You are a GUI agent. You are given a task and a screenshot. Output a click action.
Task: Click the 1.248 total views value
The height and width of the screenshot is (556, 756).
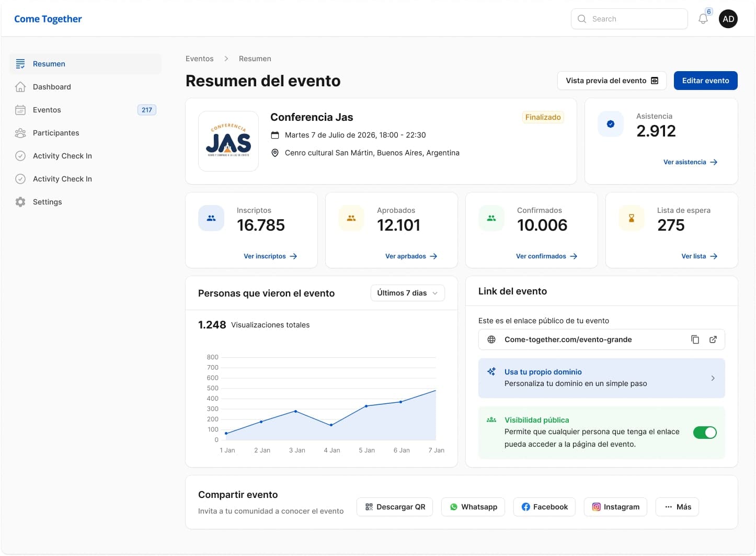click(x=212, y=325)
